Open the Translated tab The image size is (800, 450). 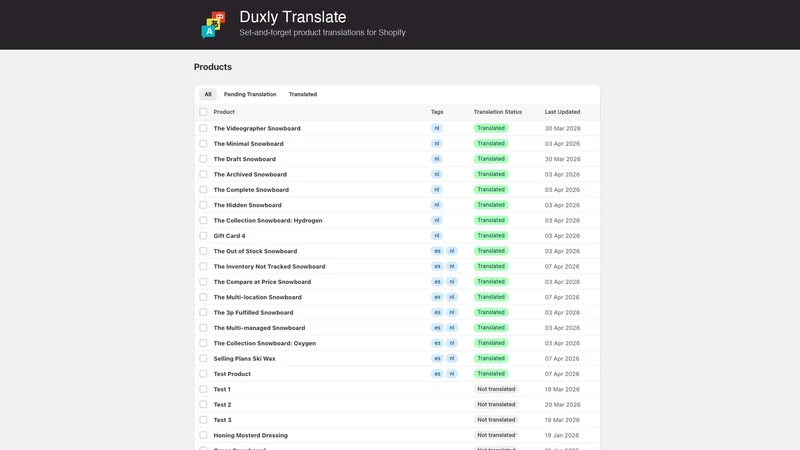[303, 94]
